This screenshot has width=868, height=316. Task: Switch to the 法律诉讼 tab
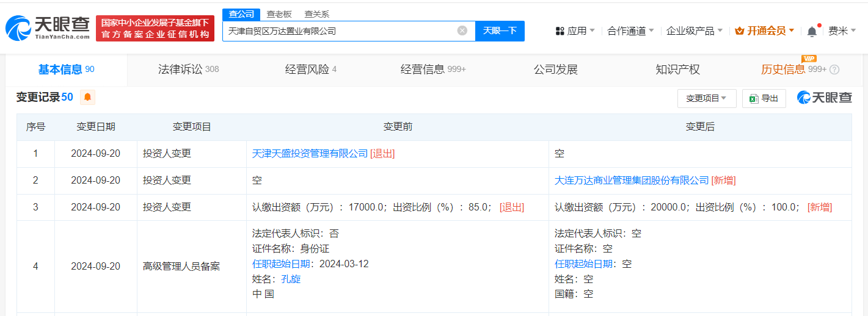pos(188,70)
